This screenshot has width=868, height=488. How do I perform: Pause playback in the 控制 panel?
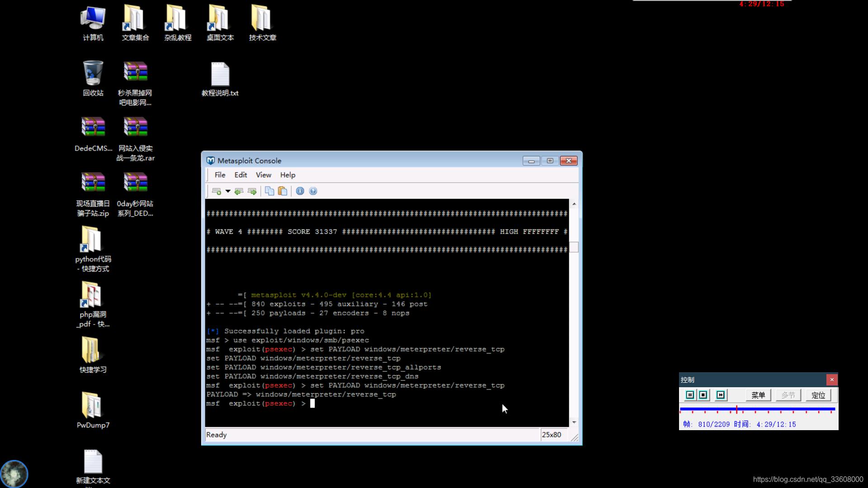click(x=690, y=395)
